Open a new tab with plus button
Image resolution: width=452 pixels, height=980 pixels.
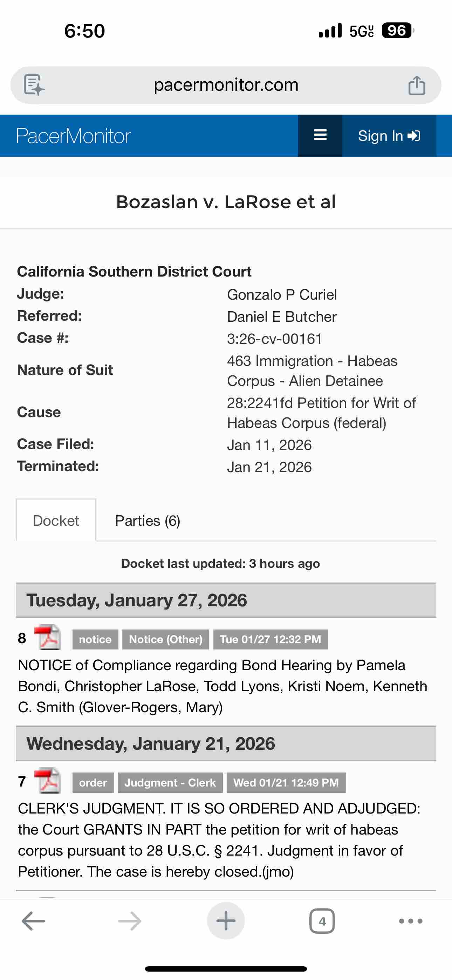coord(226,921)
